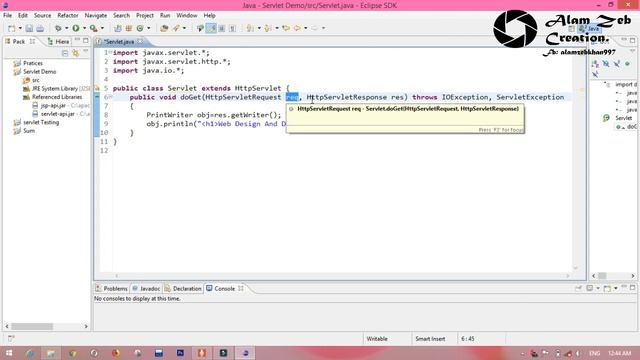640x360 pixels.
Task: Select JRE System Library in the tree
Action: (x=56, y=89)
